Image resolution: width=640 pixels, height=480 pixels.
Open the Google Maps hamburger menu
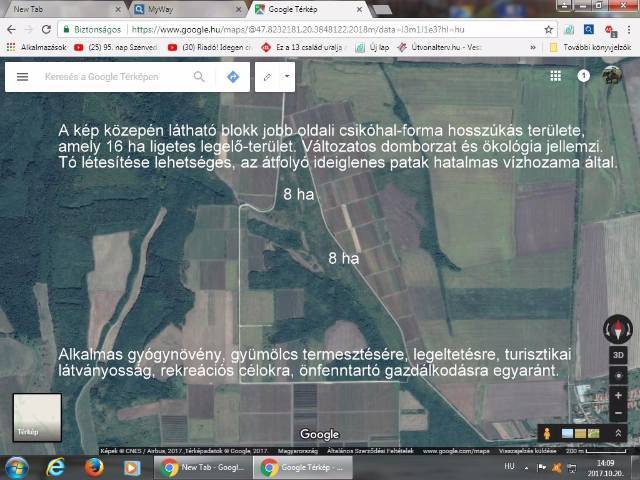(x=22, y=76)
